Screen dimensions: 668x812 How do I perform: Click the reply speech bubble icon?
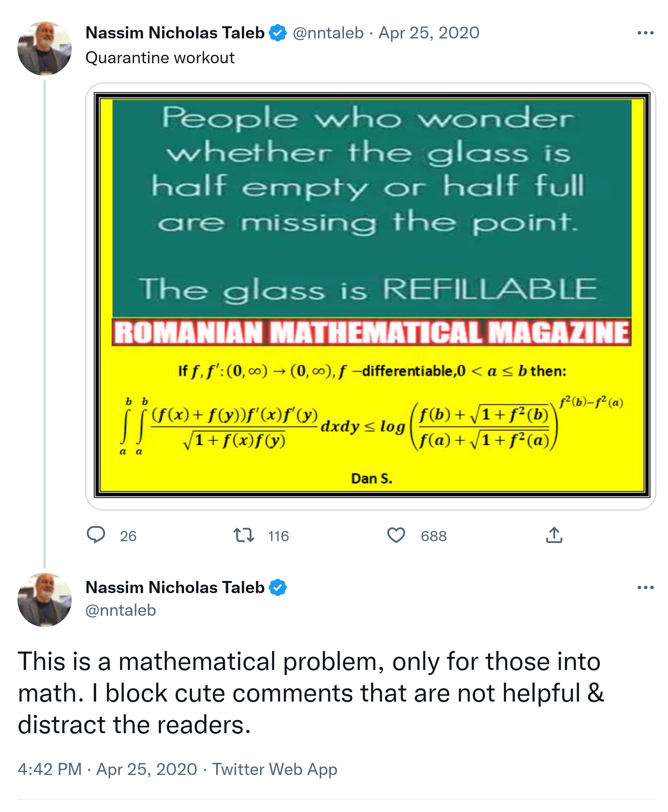96,535
